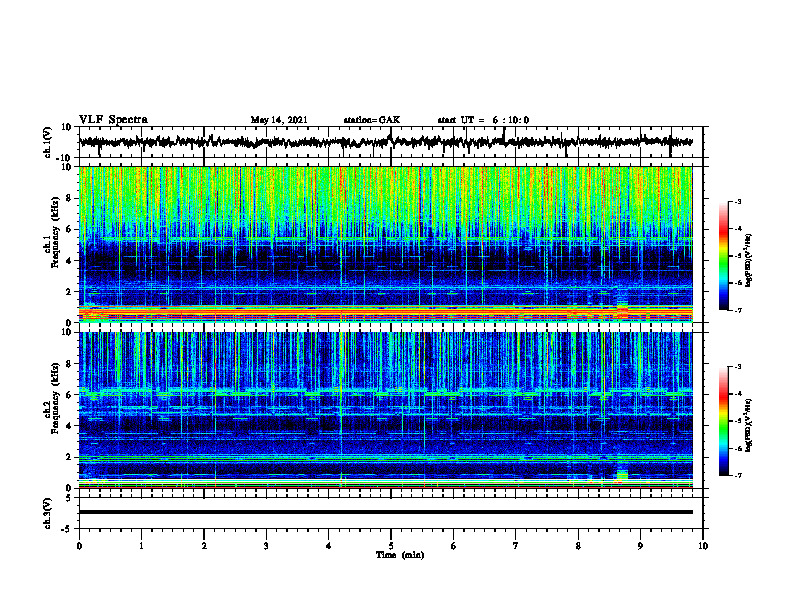Click the -5 tick on ch.1 color bar
Image resolution: width=792 pixels, height=612 pixels.
coord(738,256)
